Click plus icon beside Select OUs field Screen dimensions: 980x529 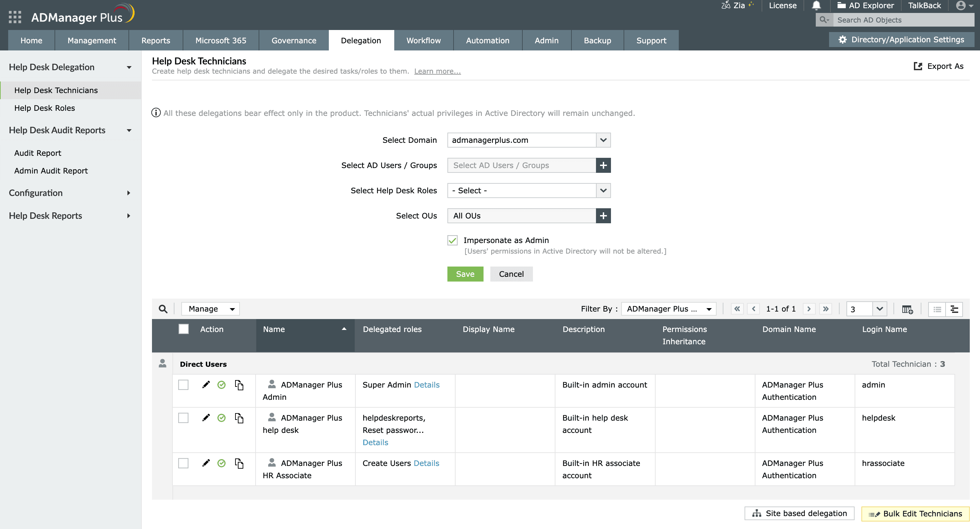point(603,216)
